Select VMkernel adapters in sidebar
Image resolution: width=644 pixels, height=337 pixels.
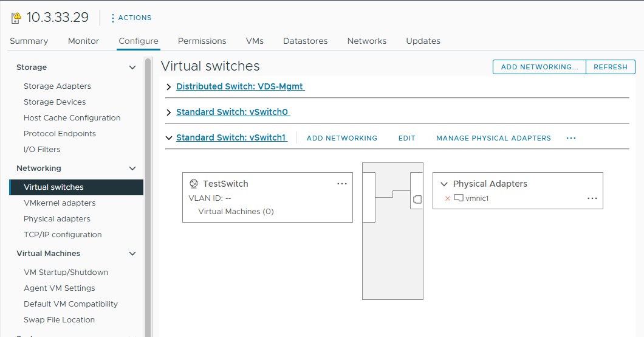(60, 203)
